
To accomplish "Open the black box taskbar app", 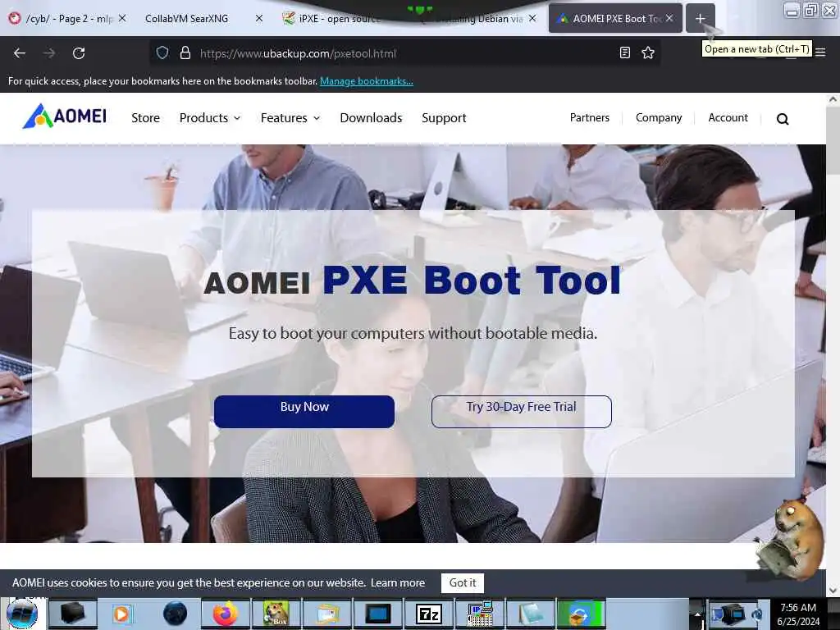I will pyautogui.click(x=73, y=614).
